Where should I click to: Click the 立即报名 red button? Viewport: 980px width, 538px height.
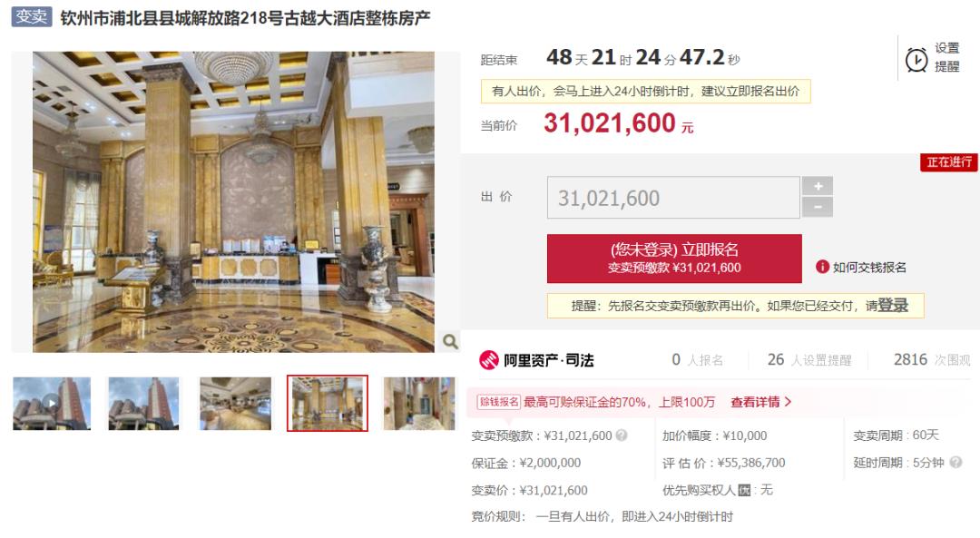[674, 258]
